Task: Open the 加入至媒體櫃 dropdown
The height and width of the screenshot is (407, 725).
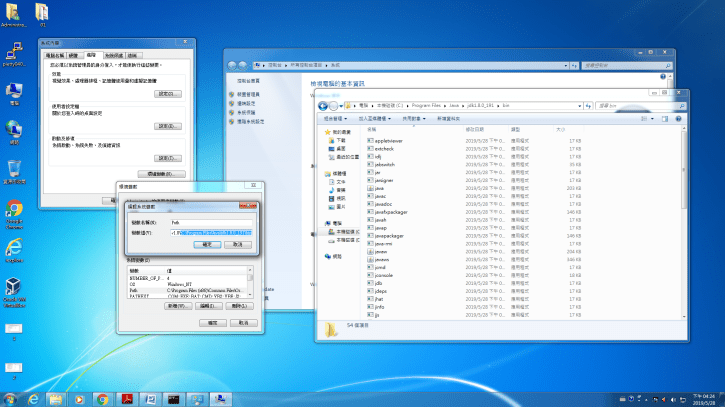Action: (373, 118)
